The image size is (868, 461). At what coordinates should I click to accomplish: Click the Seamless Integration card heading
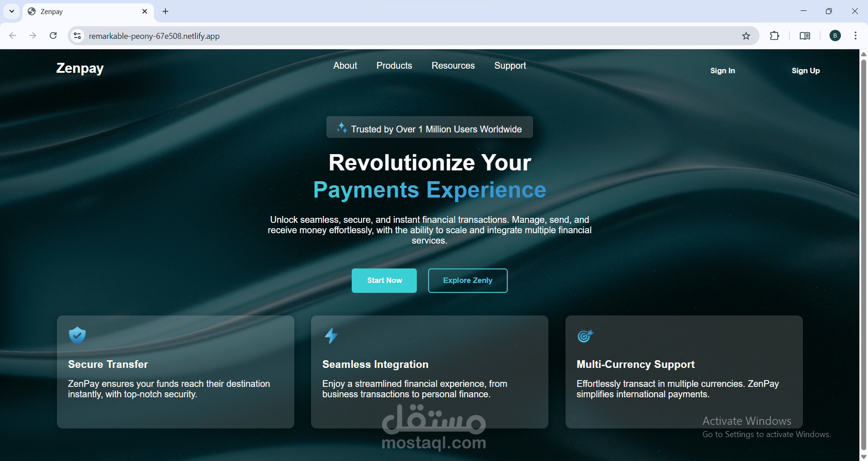pos(375,364)
